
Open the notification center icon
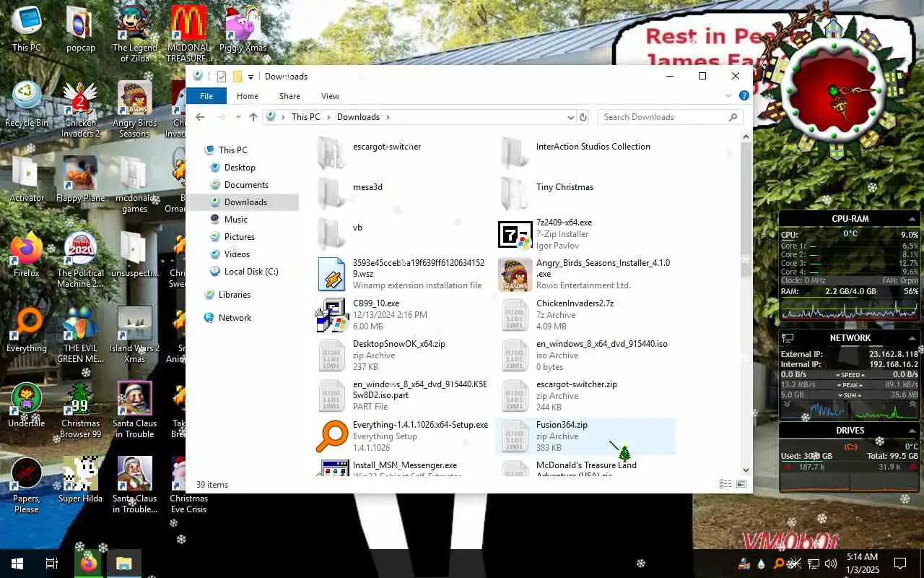click(900, 564)
